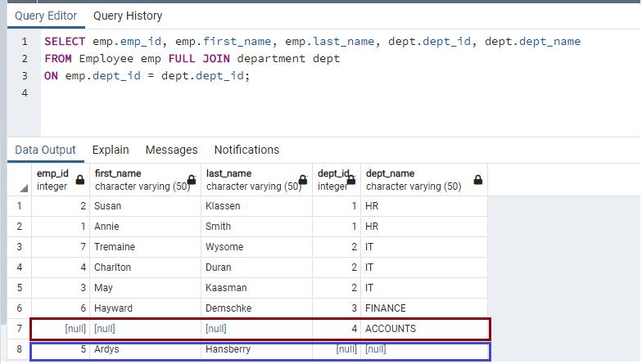Click the ACCOUNTS dept_name cell

pos(423,329)
